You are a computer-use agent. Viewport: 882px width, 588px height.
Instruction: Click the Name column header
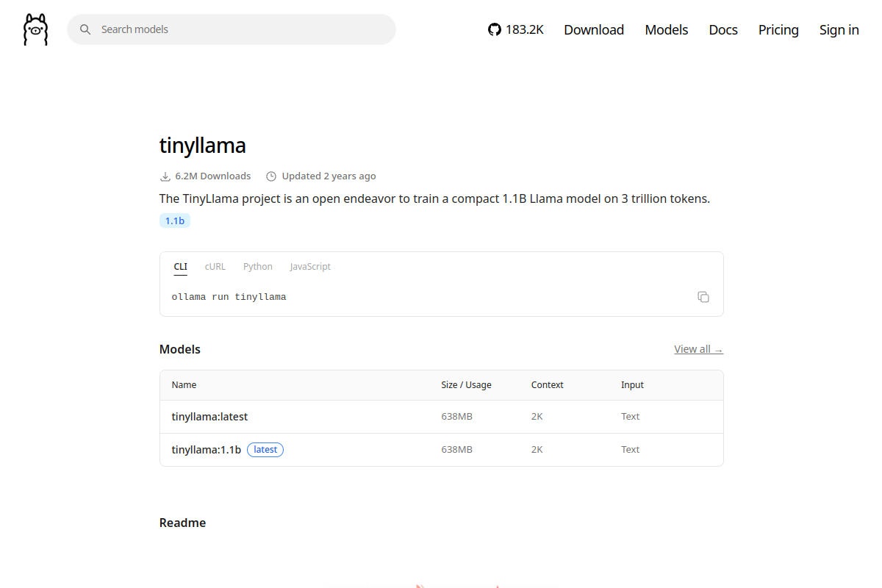pos(184,385)
